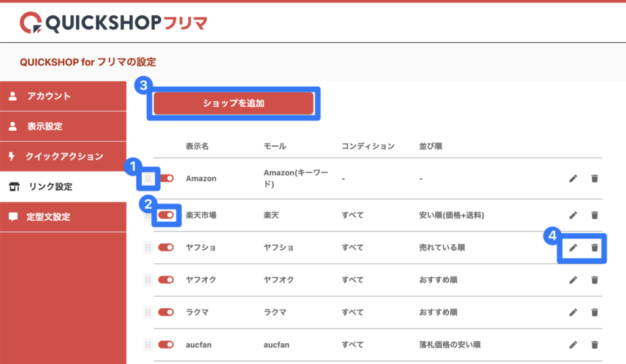Toggle the 楽天市場 shop switch off
Screen dimensions: 626x364
point(166,215)
